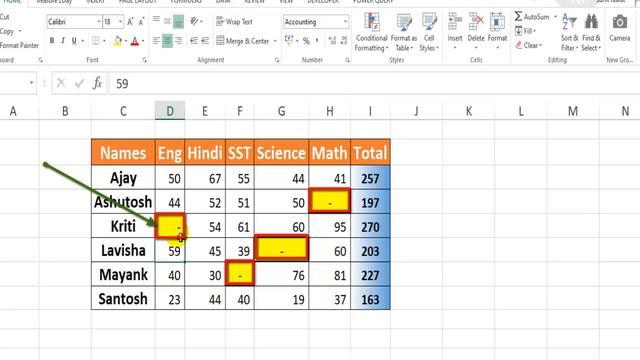Image resolution: width=640 pixels, height=360 pixels.
Task: Toggle Align Left
Action: (156, 41)
